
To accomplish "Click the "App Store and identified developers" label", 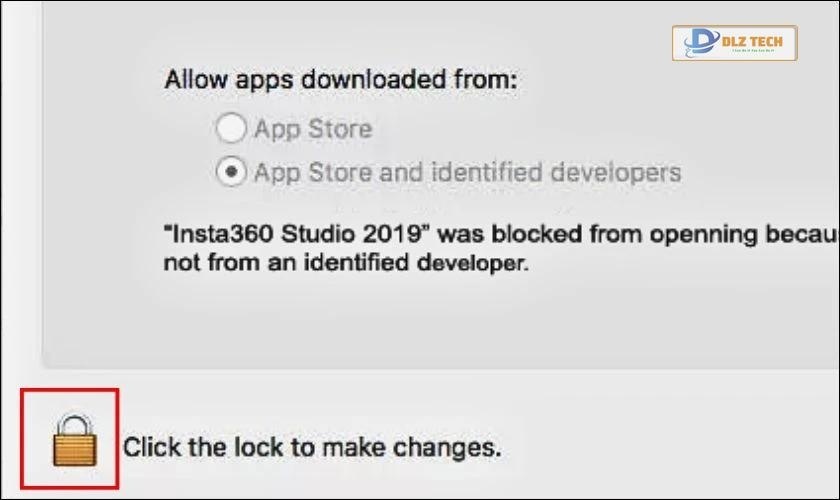I will tap(467, 172).
